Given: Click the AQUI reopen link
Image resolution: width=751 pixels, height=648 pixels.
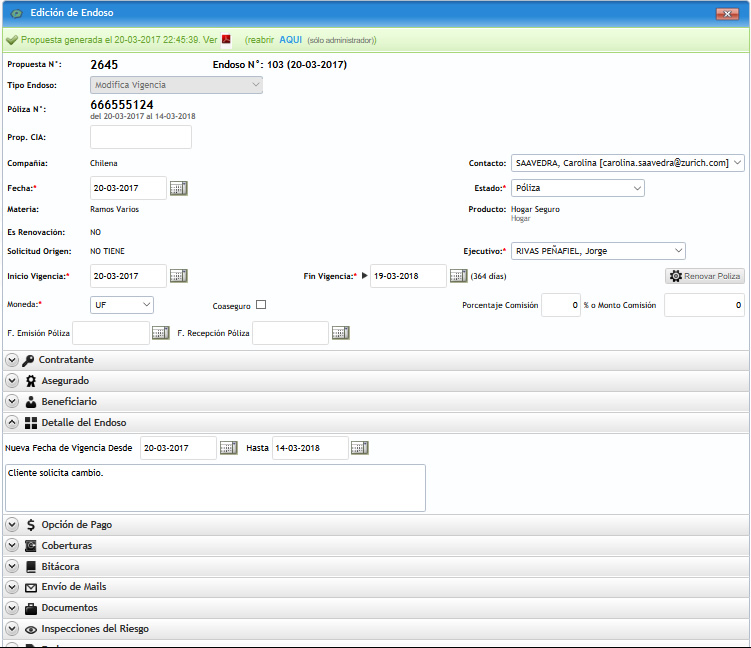Looking at the screenshot, I should [290, 40].
